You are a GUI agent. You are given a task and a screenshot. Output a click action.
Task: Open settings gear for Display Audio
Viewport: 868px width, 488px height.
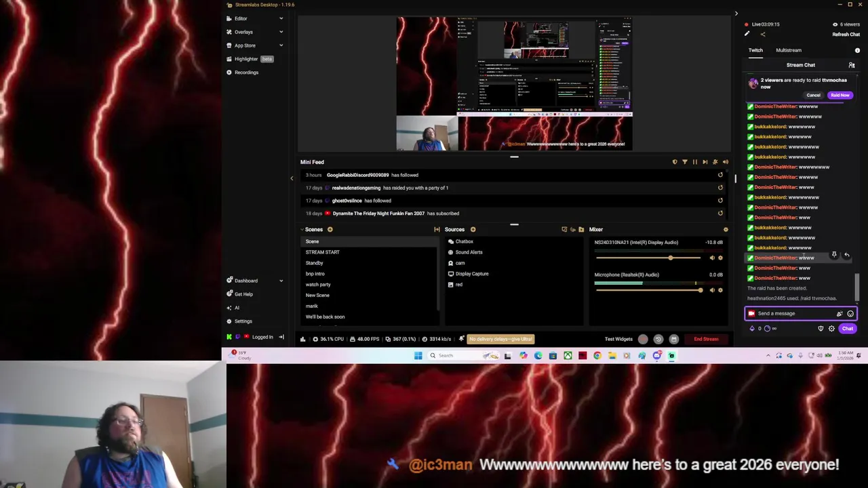pos(720,258)
